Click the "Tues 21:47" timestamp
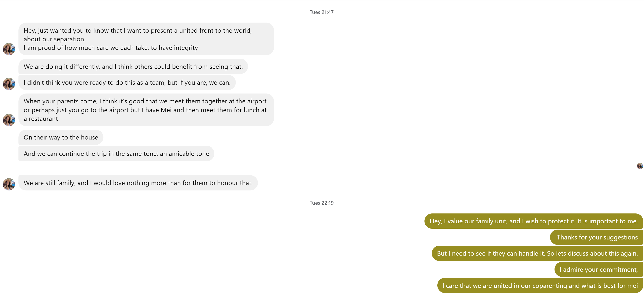 click(x=321, y=12)
